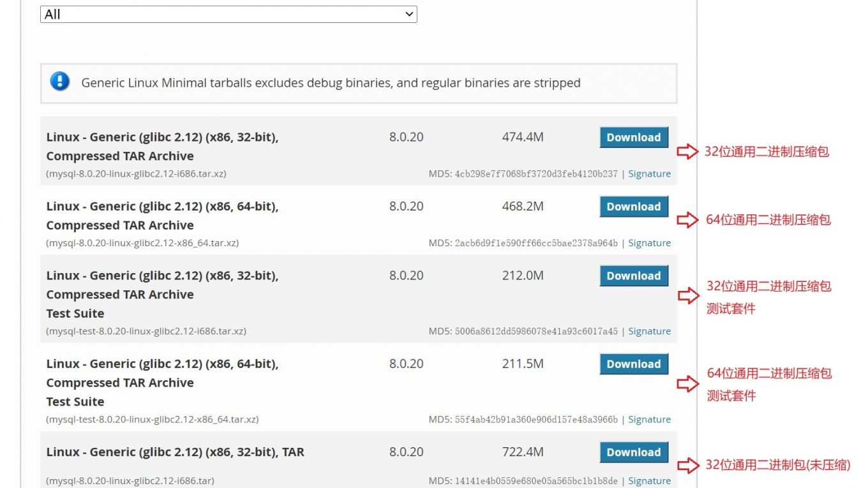
Task: Click red arrow beside 32位 测试套件 annotation
Action: (688, 295)
